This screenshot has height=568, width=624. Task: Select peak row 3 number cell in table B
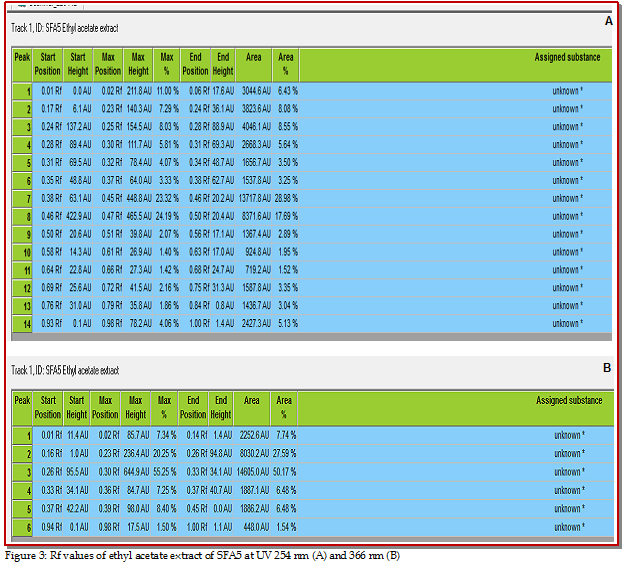click(22, 471)
